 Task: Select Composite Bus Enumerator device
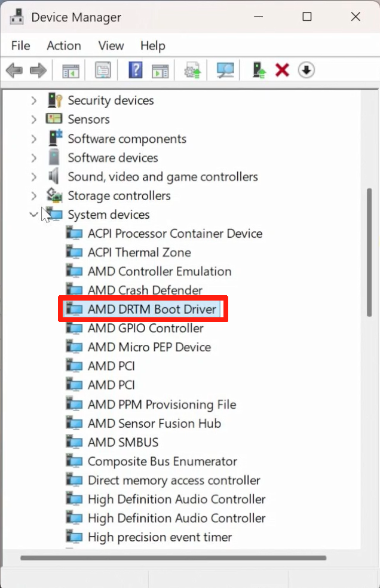(162, 461)
